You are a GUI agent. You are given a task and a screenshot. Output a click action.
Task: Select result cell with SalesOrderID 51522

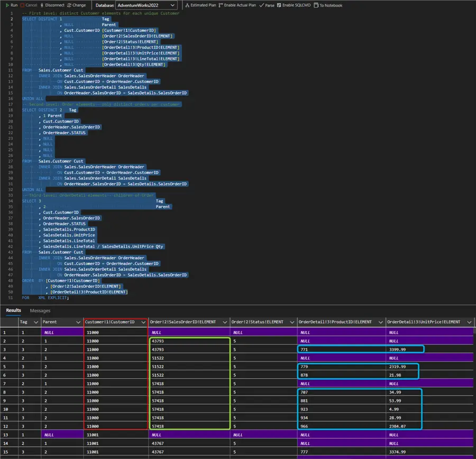(159, 358)
